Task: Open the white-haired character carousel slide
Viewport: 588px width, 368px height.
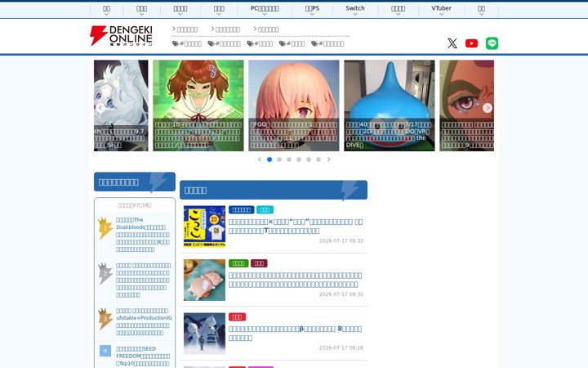Action: click(121, 105)
